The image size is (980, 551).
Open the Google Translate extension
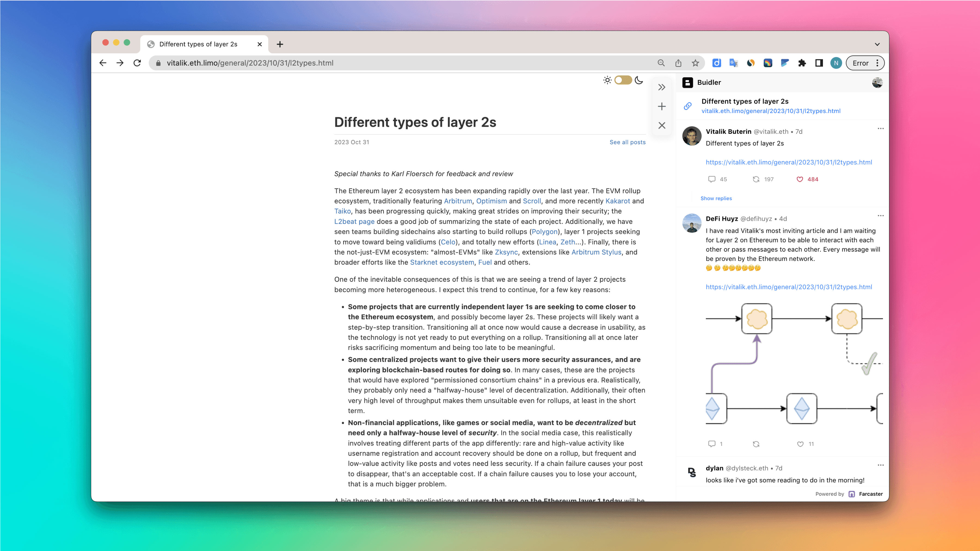click(733, 63)
